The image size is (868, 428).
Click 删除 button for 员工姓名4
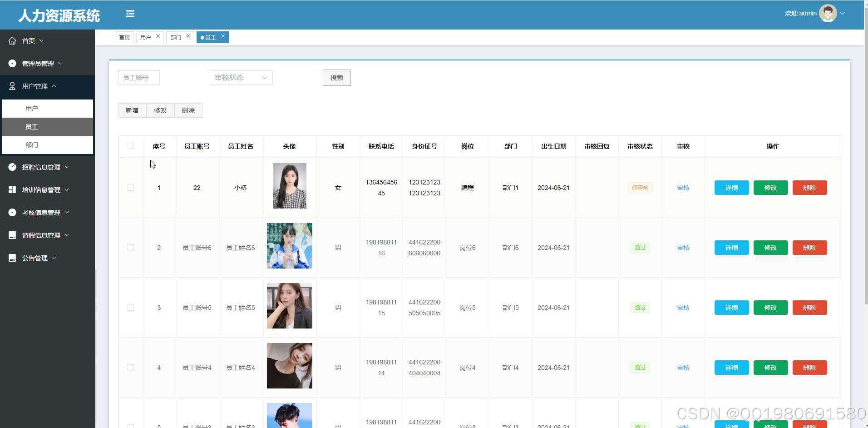(x=810, y=368)
